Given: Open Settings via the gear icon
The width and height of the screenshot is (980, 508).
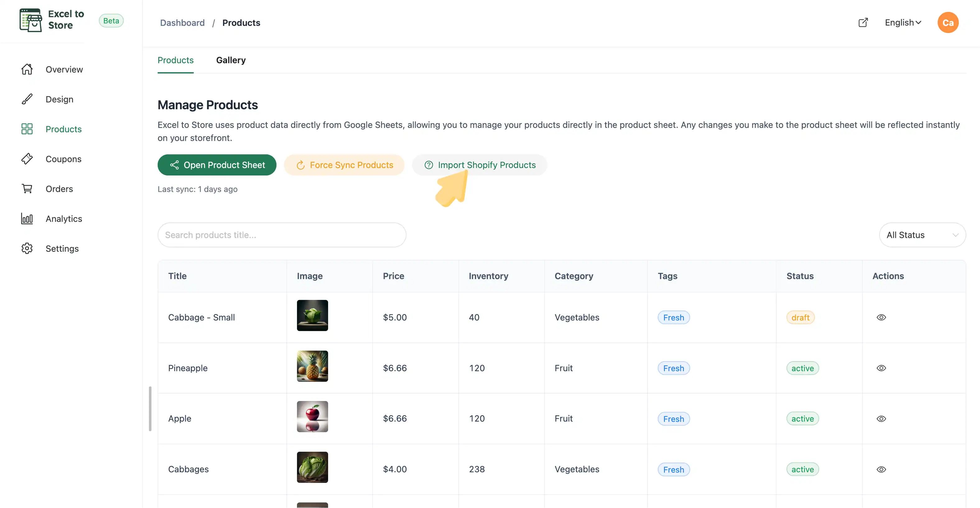Looking at the screenshot, I should [27, 248].
